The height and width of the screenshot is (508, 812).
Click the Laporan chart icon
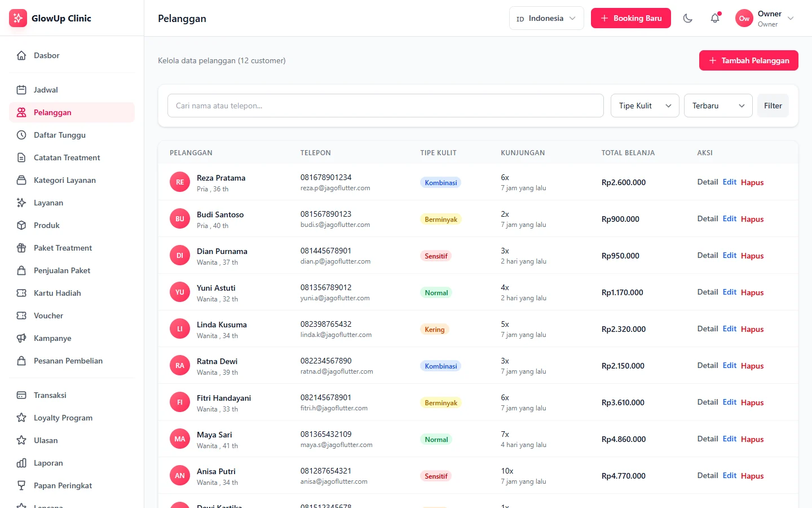21,463
